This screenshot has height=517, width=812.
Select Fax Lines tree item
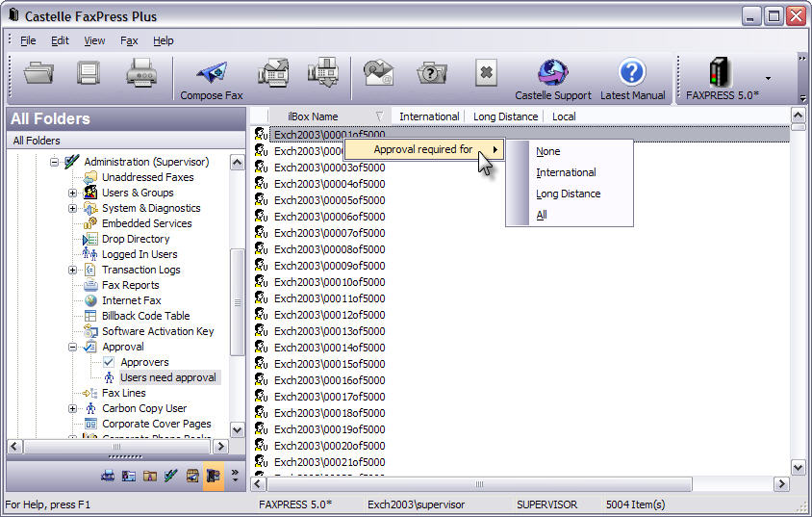[124, 393]
